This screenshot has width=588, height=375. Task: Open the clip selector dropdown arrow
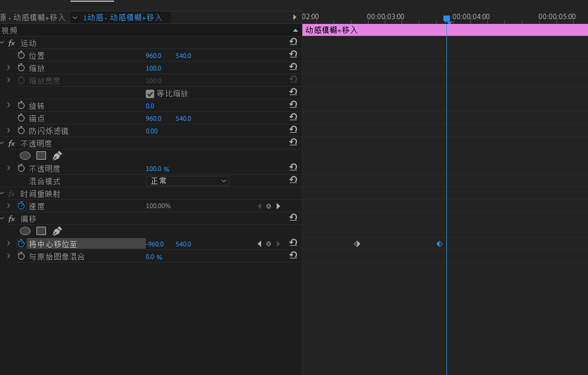coord(75,17)
